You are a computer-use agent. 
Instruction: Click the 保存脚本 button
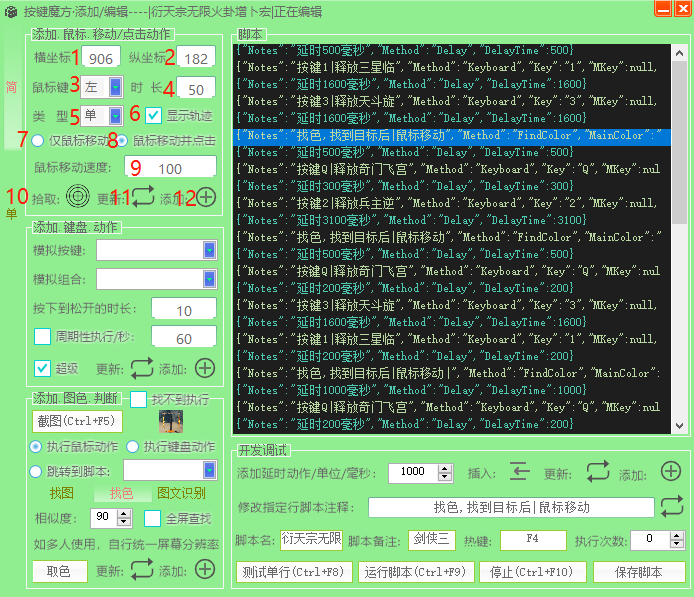pos(639,572)
